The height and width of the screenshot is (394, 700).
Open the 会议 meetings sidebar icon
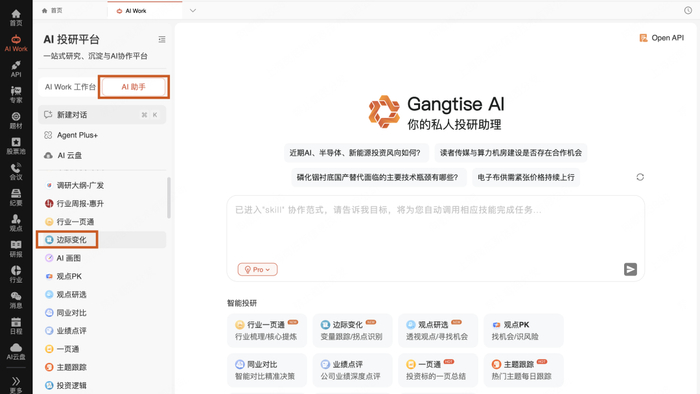[16, 172]
